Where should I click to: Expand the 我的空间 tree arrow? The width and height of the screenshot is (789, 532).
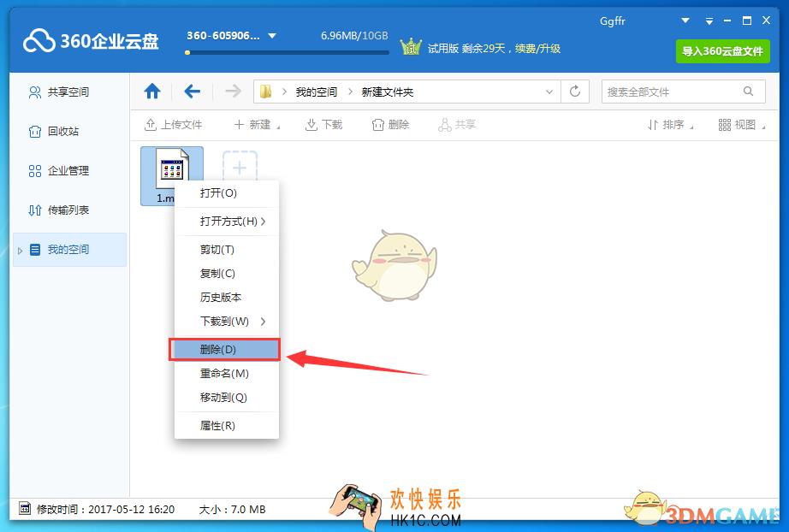21,251
